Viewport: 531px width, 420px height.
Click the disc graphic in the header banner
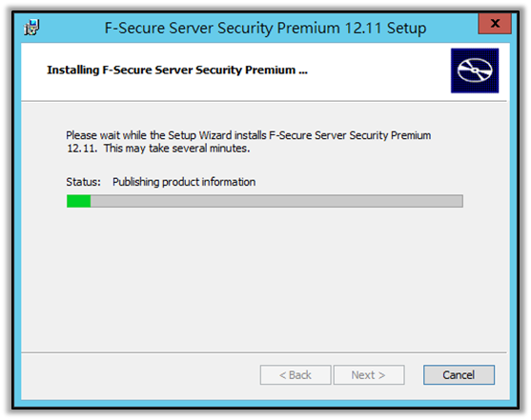pyautogui.click(x=475, y=70)
